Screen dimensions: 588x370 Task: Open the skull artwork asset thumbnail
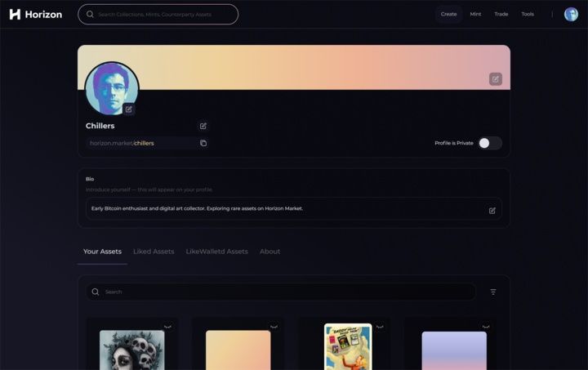coord(131,350)
